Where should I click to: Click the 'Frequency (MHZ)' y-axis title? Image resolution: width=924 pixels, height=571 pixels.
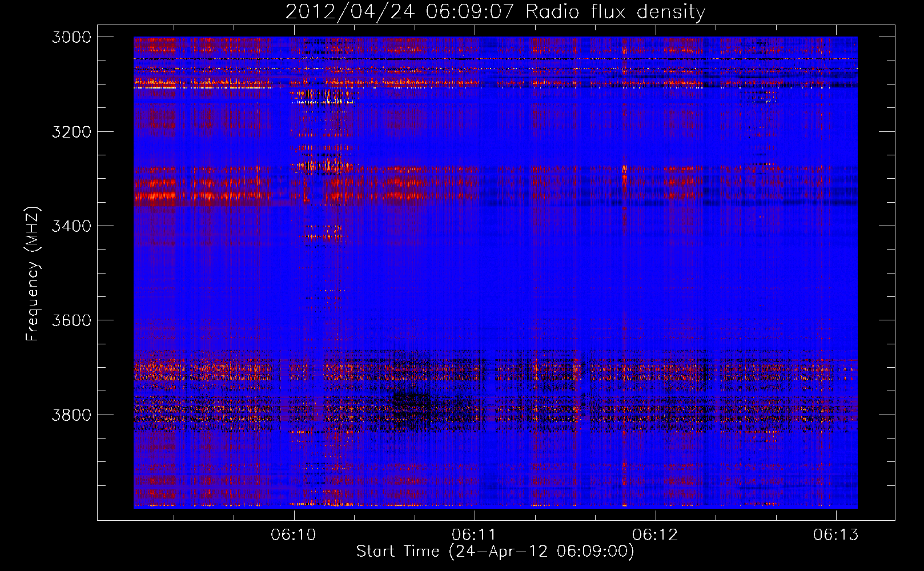(33, 274)
